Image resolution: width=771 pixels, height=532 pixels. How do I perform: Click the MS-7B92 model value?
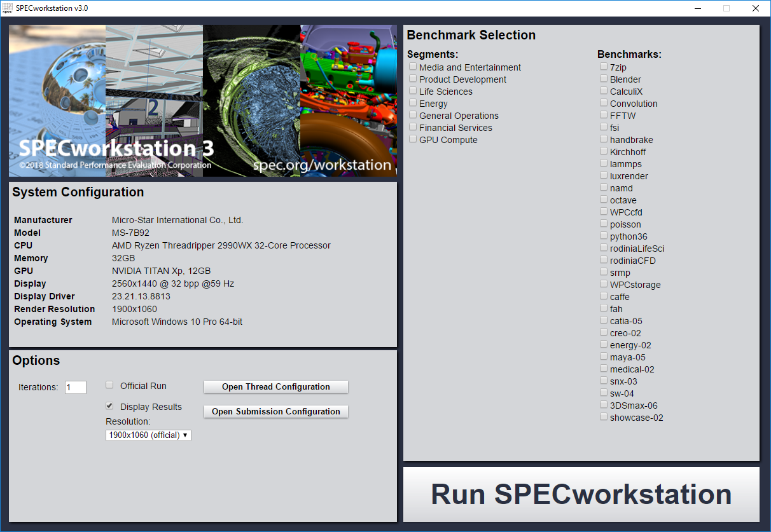130,233
